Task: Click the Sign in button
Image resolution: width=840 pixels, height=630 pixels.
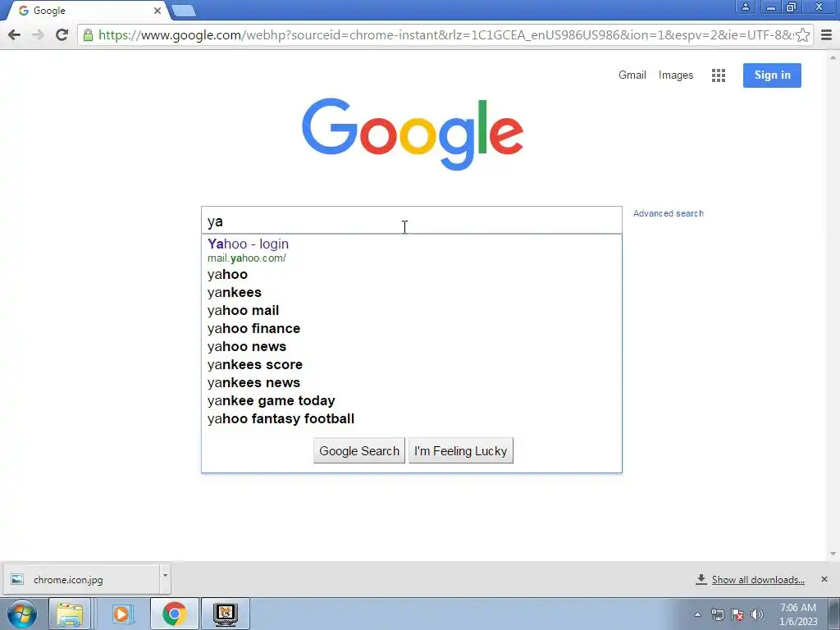Action: pos(772,75)
